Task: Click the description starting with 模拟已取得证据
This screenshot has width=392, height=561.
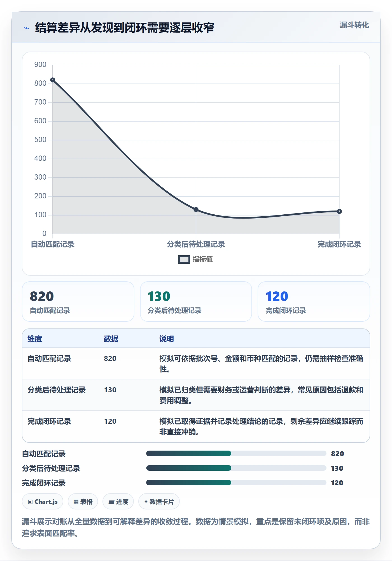Action: tap(261, 426)
